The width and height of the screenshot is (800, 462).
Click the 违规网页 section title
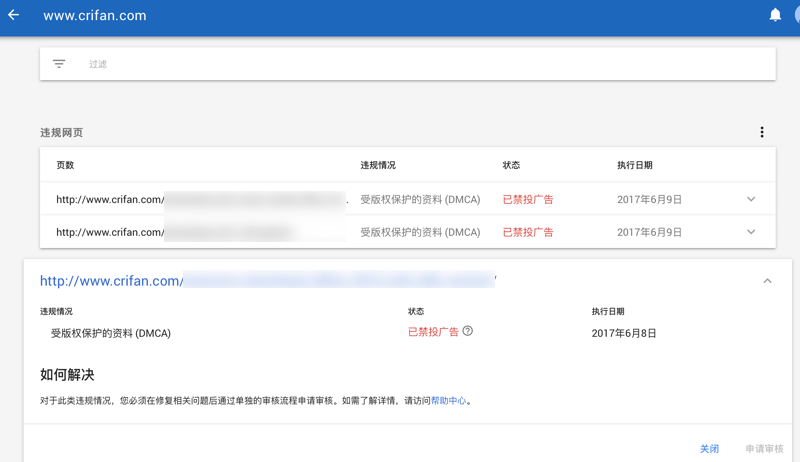click(62, 133)
